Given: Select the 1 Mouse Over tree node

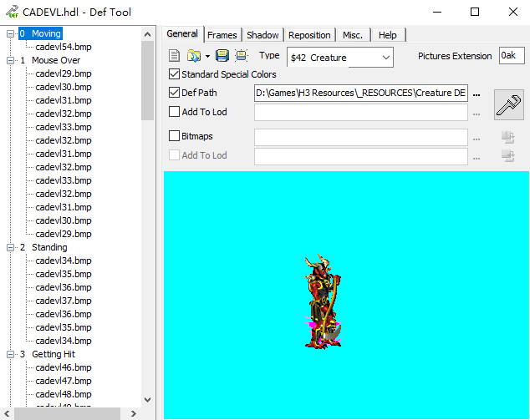Looking at the screenshot, I should pos(50,60).
